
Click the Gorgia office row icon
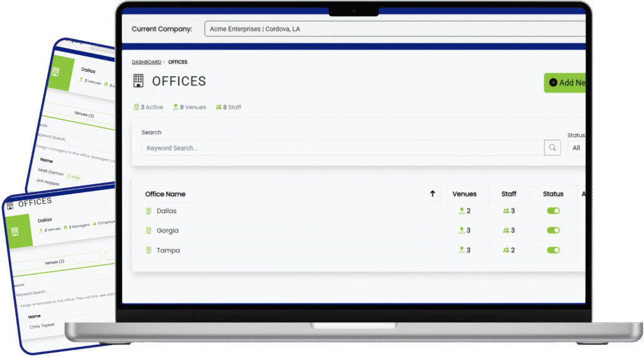coord(148,231)
